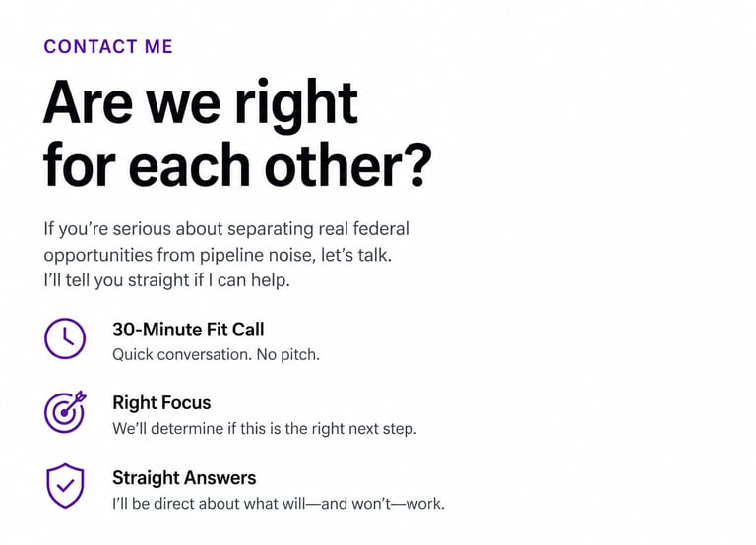Select the purple CONTACT ME label

pos(108,46)
